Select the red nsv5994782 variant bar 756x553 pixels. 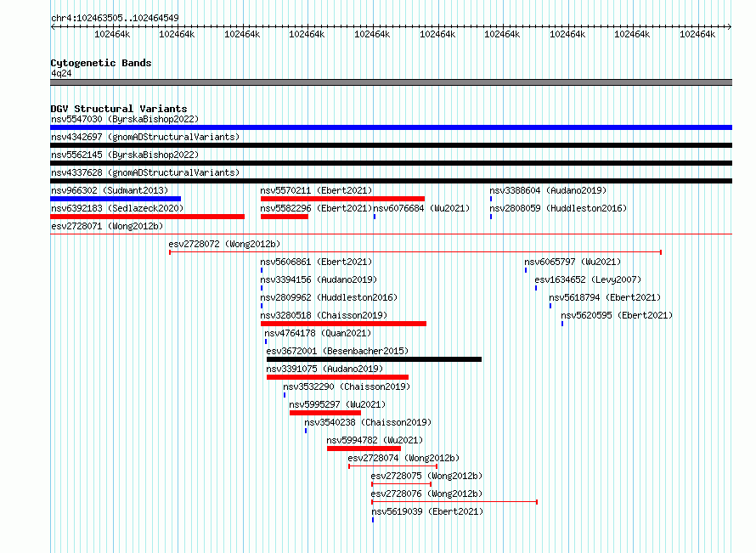point(364,449)
